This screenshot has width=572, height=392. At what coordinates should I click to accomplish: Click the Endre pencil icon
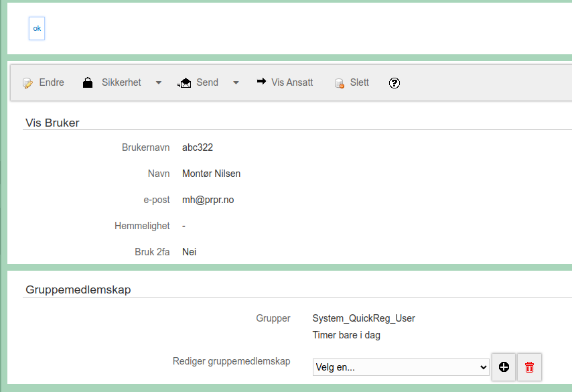tap(27, 83)
